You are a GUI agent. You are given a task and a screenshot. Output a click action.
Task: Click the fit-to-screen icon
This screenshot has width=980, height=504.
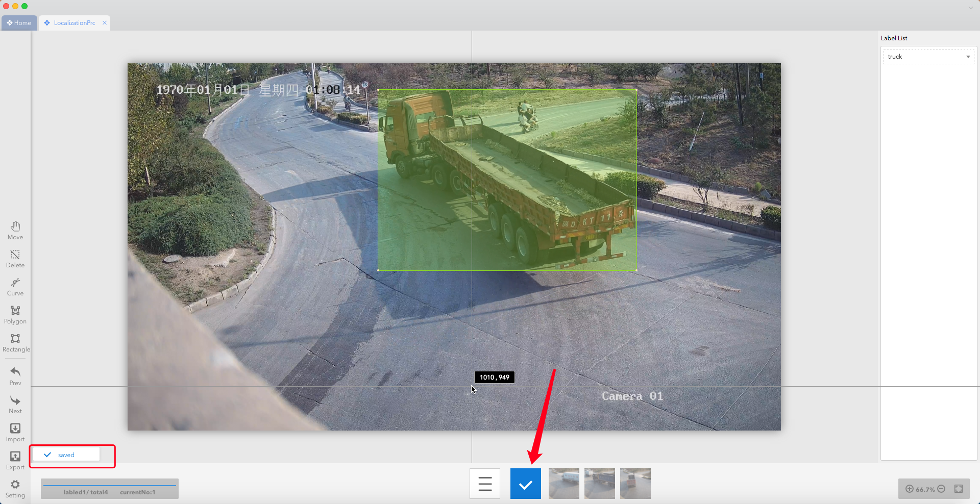tap(959, 489)
